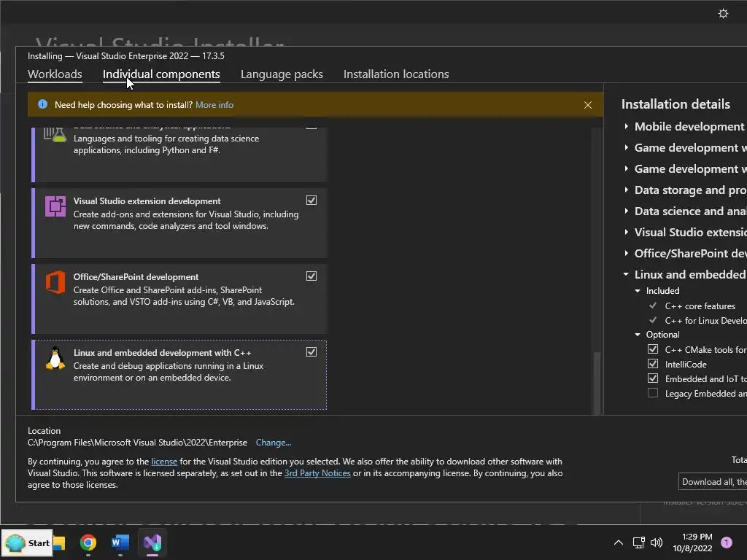
Task: Expand Office/SharePoint development details
Action: [x=627, y=253]
